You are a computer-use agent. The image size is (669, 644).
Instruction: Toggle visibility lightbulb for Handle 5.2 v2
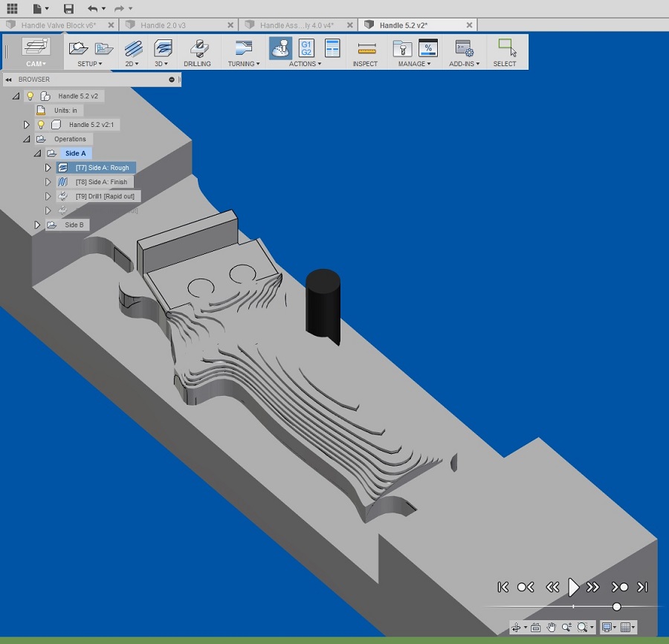pyautogui.click(x=30, y=96)
